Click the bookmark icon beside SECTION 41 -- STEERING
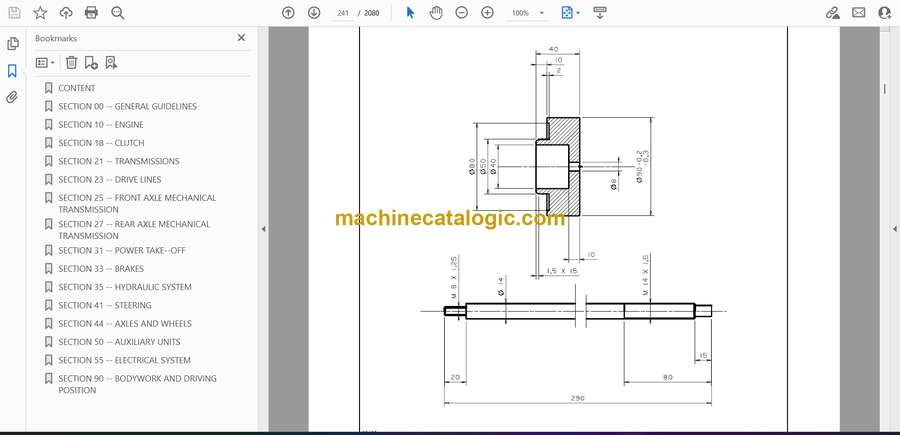 (49, 305)
